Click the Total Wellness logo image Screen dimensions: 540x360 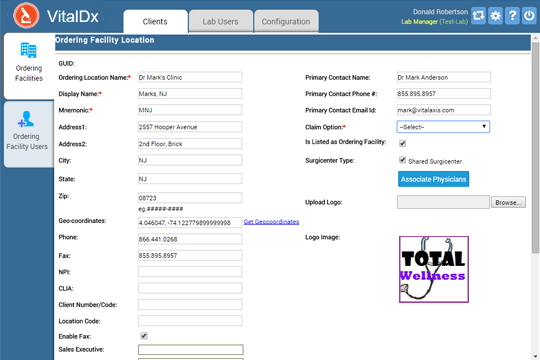click(x=434, y=269)
